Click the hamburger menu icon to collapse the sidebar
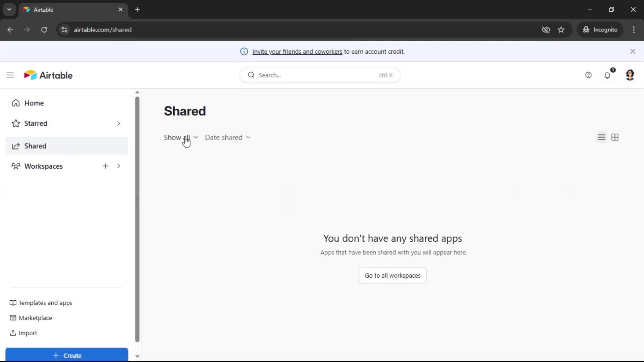Image resolution: width=644 pixels, height=362 pixels. tap(10, 75)
